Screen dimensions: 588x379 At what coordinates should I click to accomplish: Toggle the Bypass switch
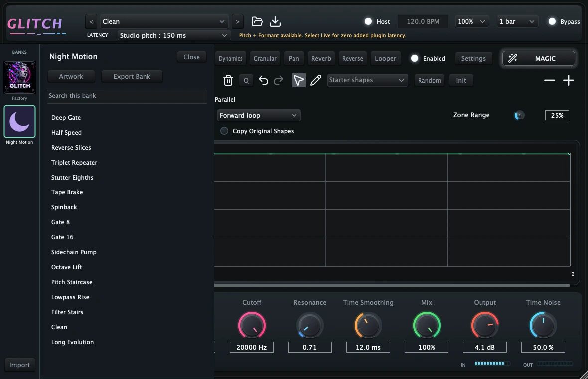(552, 22)
